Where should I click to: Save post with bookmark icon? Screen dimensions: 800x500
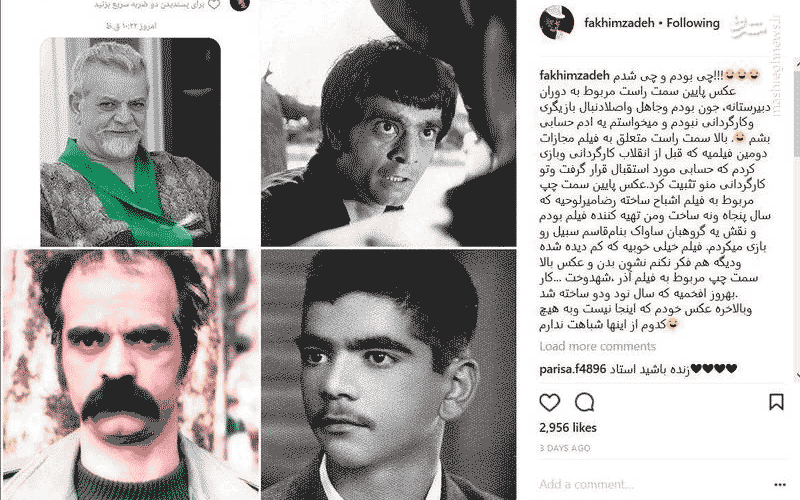pos(776,402)
